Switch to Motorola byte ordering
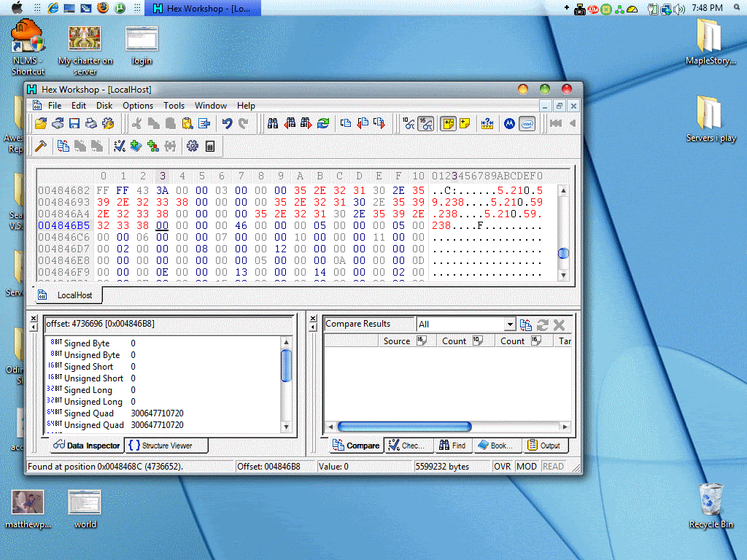 click(x=509, y=124)
